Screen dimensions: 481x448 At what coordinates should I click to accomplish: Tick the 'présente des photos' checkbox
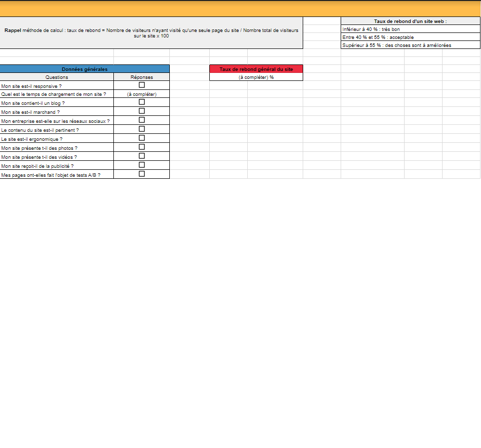(142, 147)
